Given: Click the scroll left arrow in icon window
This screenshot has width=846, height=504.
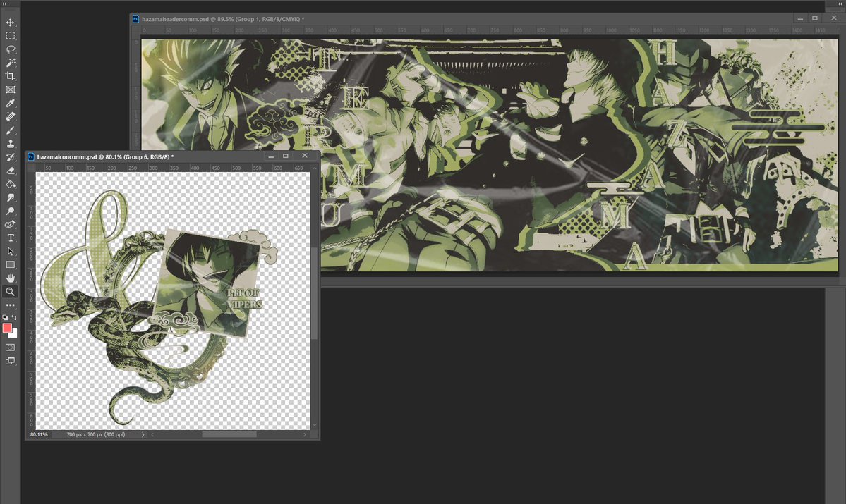Looking at the screenshot, I should tap(152, 434).
